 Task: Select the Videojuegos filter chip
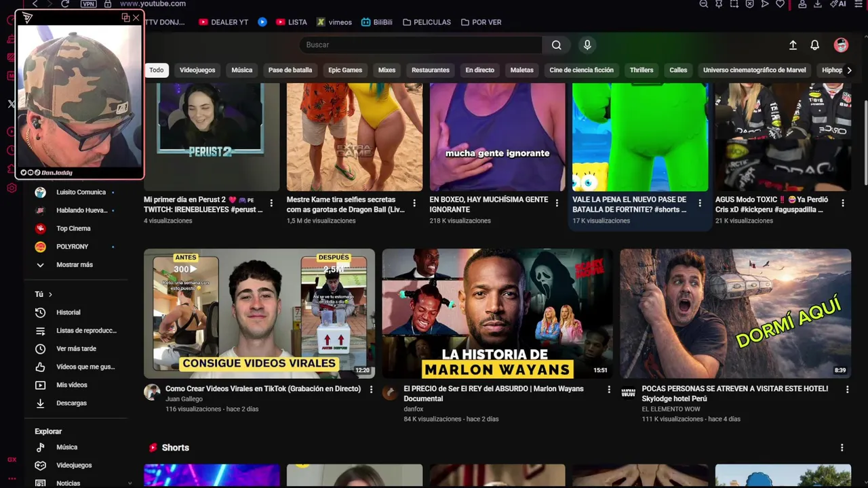(x=197, y=70)
